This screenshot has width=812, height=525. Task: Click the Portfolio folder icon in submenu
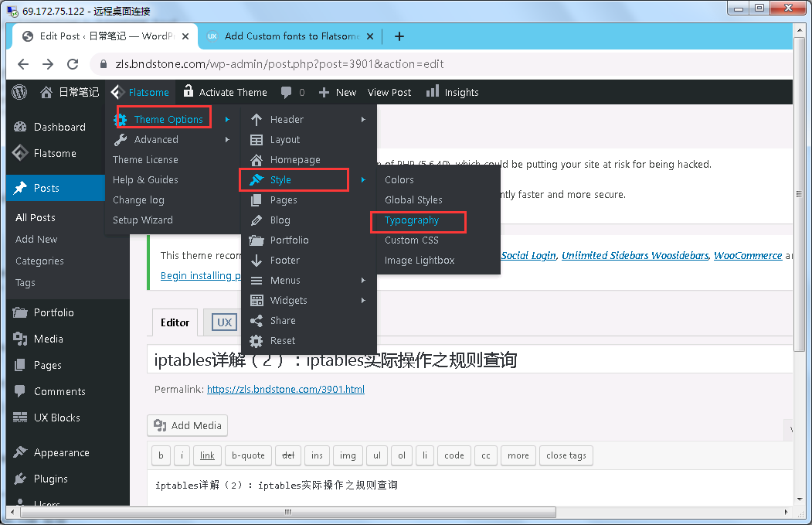(x=257, y=240)
